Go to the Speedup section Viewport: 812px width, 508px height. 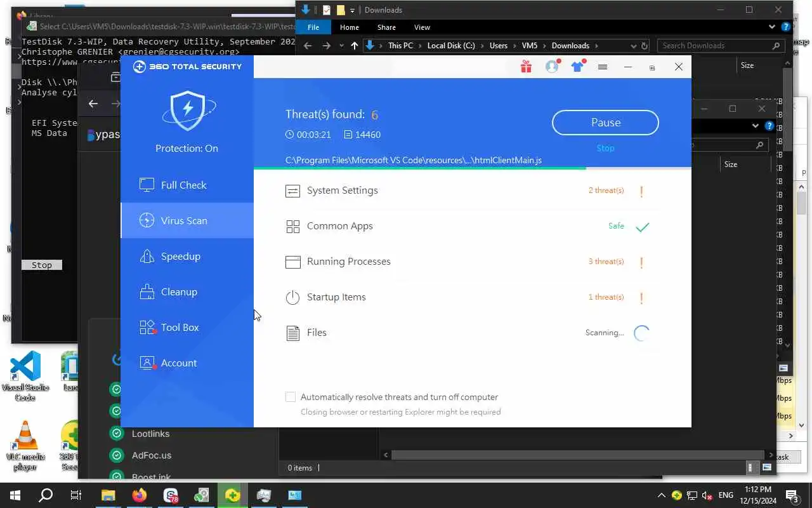pyautogui.click(x=187, y=256)
